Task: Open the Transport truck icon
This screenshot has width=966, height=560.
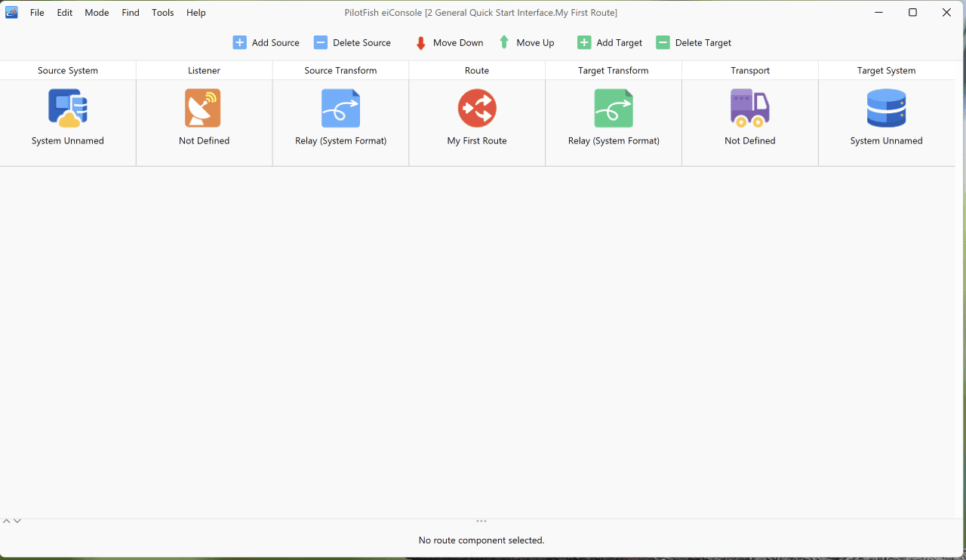Action: [x=750, y=108]
